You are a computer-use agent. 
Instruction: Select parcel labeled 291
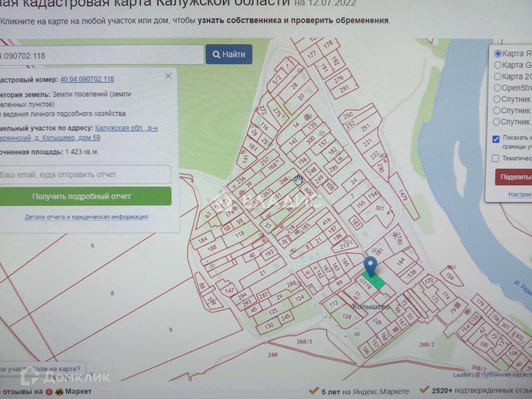[344, 88]
